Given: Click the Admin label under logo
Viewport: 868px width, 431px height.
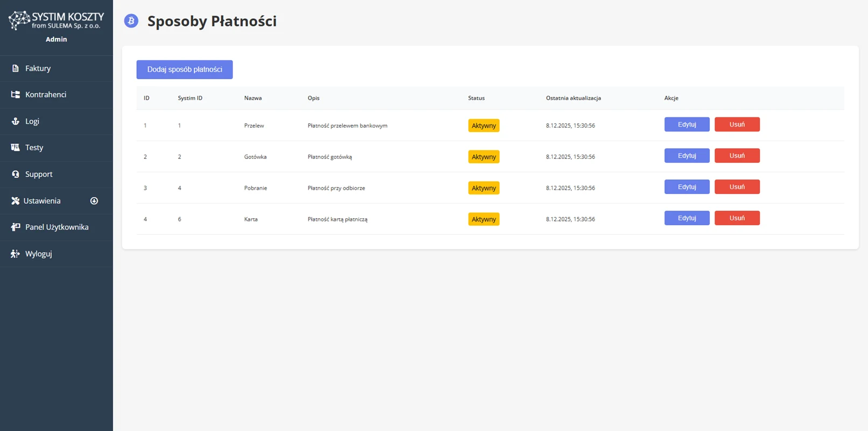Looking at the screenshot, I should pos(57,39).
